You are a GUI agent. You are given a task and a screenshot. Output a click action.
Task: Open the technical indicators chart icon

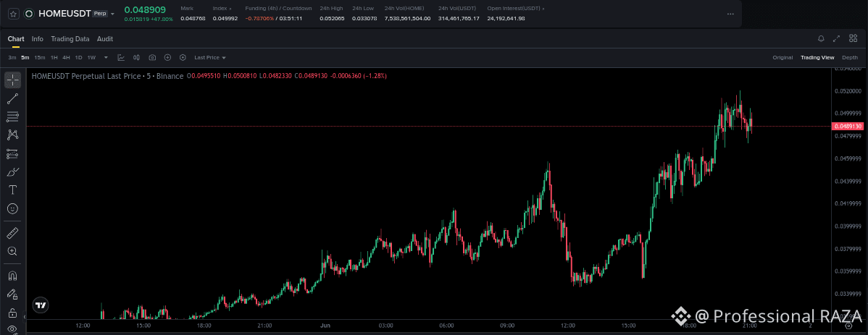pyautogui.click(x=121, y=57)
